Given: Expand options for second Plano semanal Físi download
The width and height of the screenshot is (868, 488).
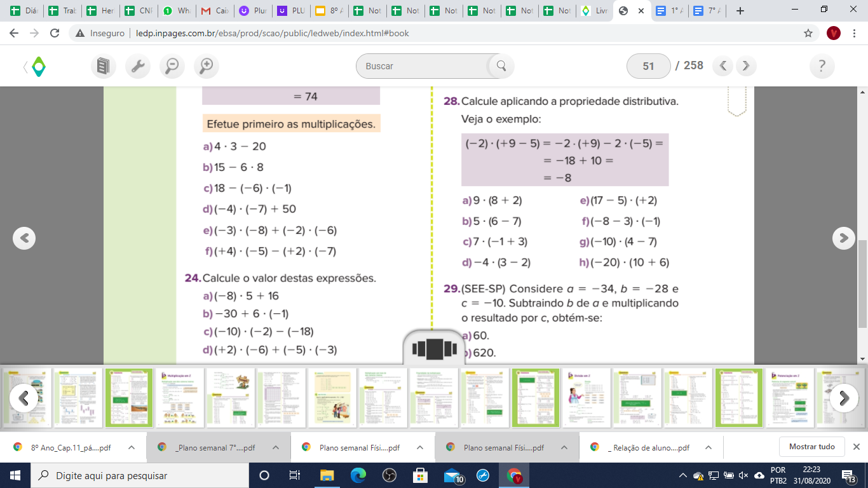Looking at the screenshot, I should (x=564, y=447).
